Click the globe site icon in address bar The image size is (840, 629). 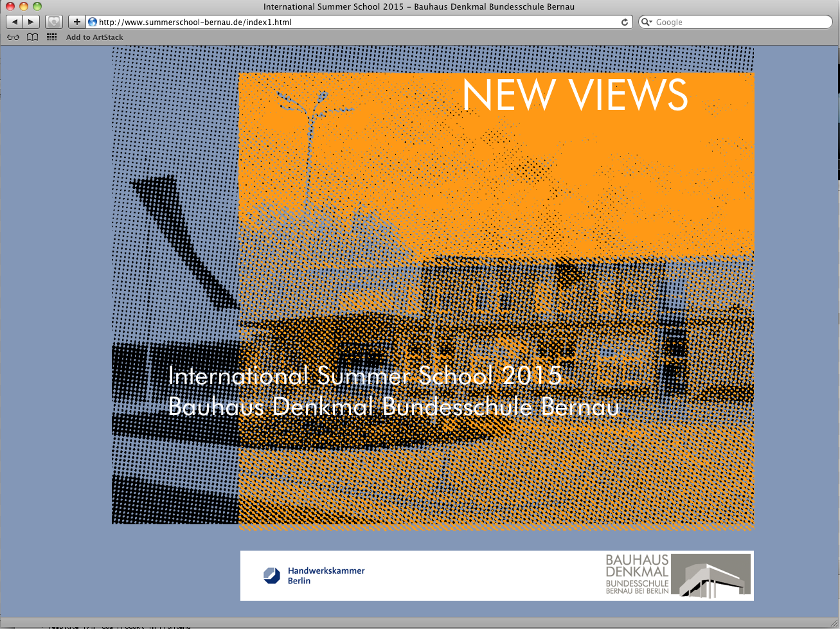(93, 22)
